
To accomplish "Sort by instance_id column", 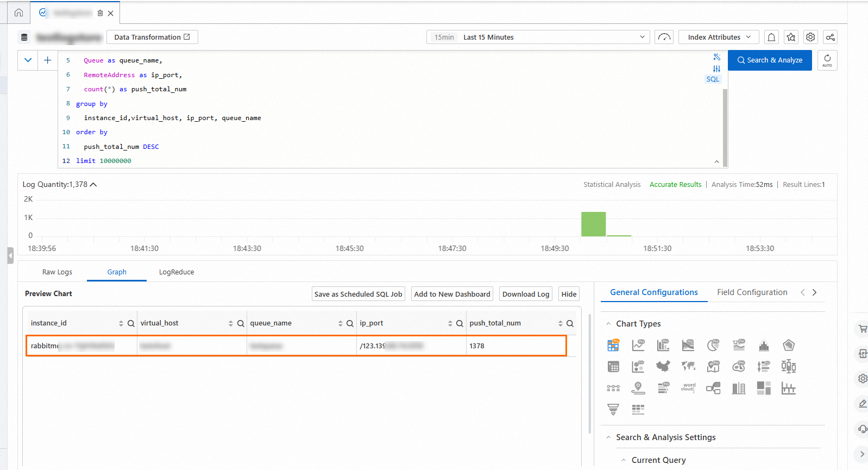I will click(121, 323).
